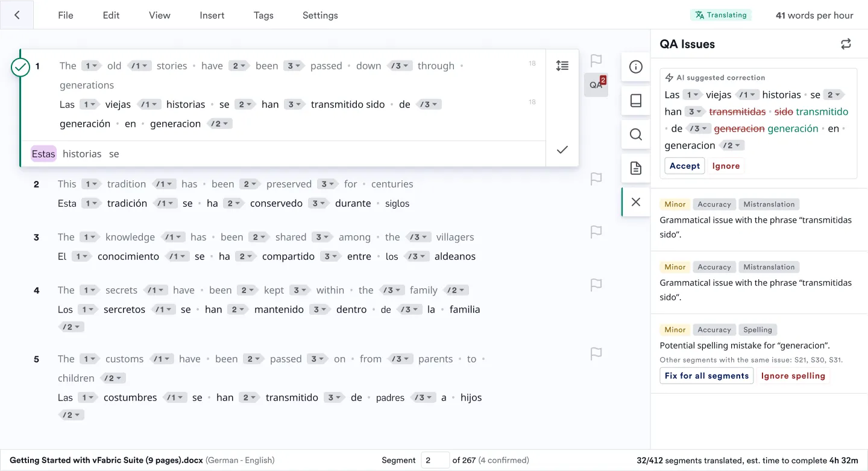Image resolution: width=868 pixels, height=471 pixels.
Task: Accept the AI suggested correction
Action: [x=684, y=165]
